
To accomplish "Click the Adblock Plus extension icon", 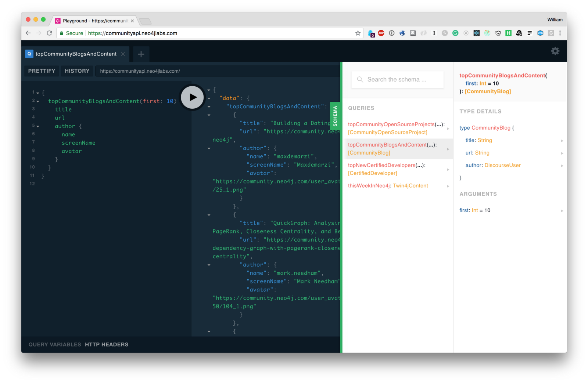I will [381, 33].
